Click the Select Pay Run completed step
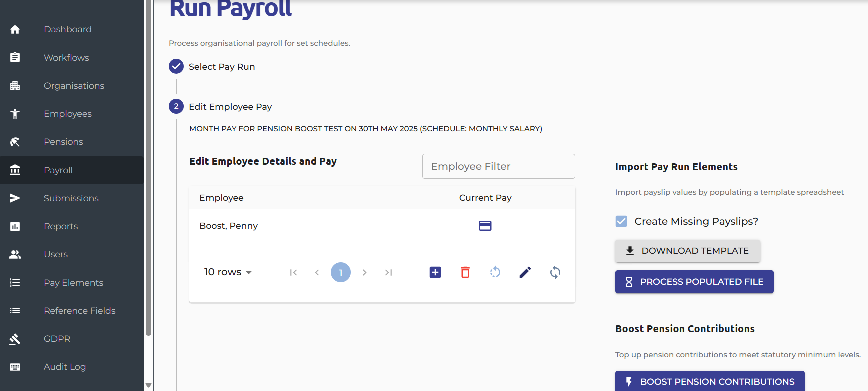This screenshot has height=391, width=868. click(212, 67)
